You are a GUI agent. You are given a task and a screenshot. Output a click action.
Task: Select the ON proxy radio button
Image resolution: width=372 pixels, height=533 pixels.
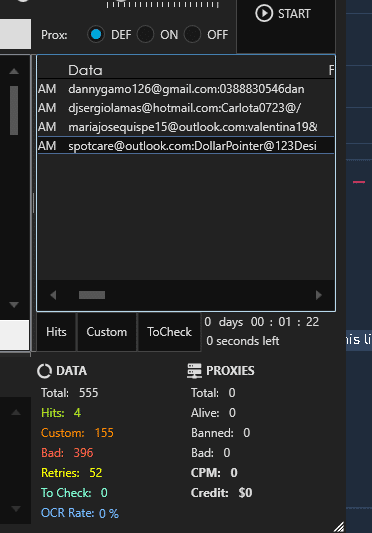(x=145, y=34)
